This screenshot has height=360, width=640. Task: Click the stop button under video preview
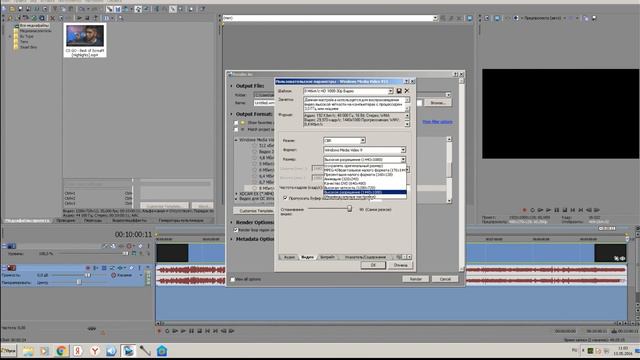565,210
